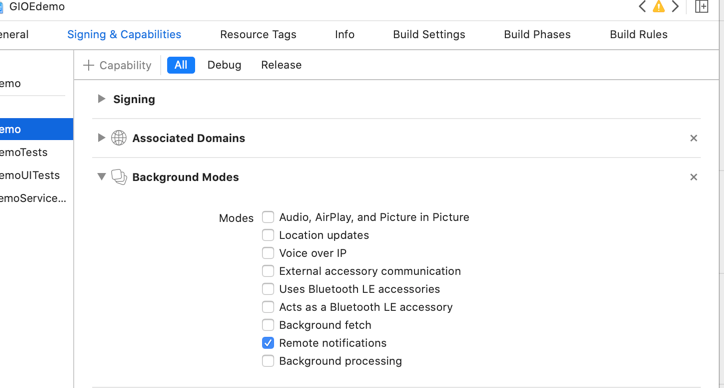Add a new Capability
The height and width of the screenshot is (388, 724).
coord(117,65)
